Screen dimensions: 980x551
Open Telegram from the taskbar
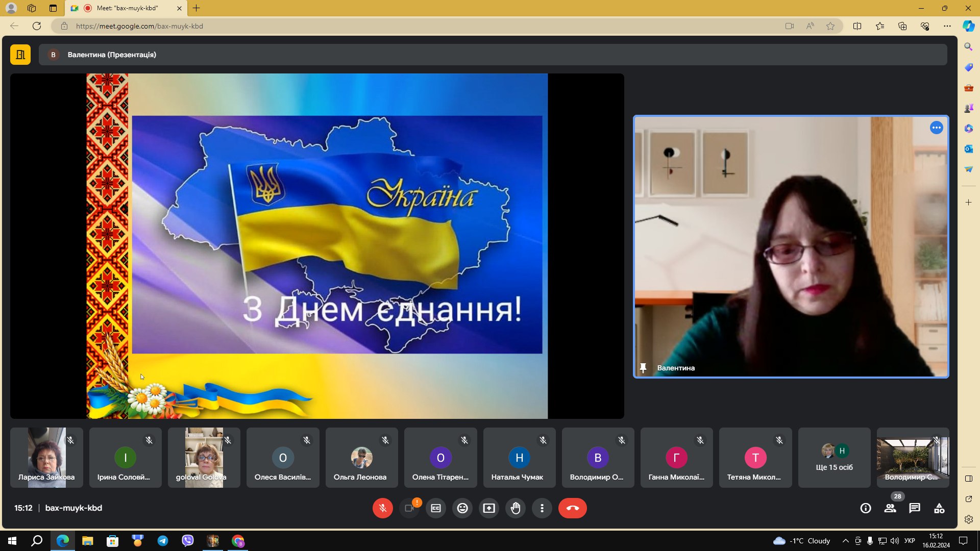coord(163,541)
